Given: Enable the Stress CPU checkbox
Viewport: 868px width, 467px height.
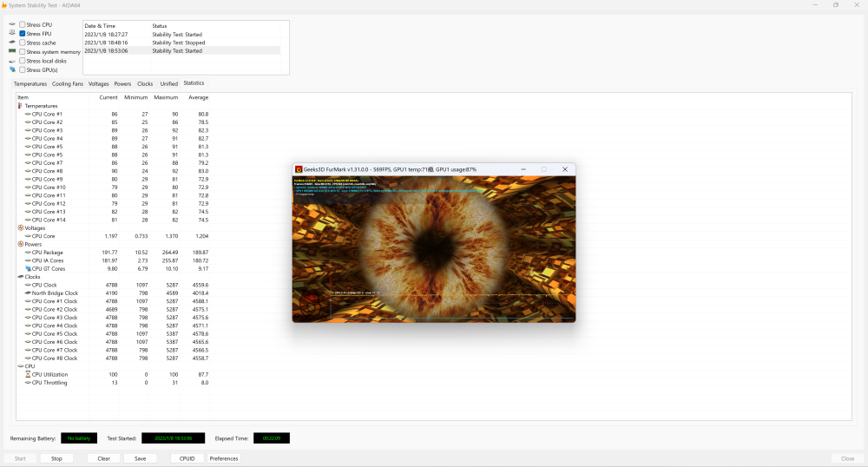Looking at the screenshot, I should (x=23, y=24).
